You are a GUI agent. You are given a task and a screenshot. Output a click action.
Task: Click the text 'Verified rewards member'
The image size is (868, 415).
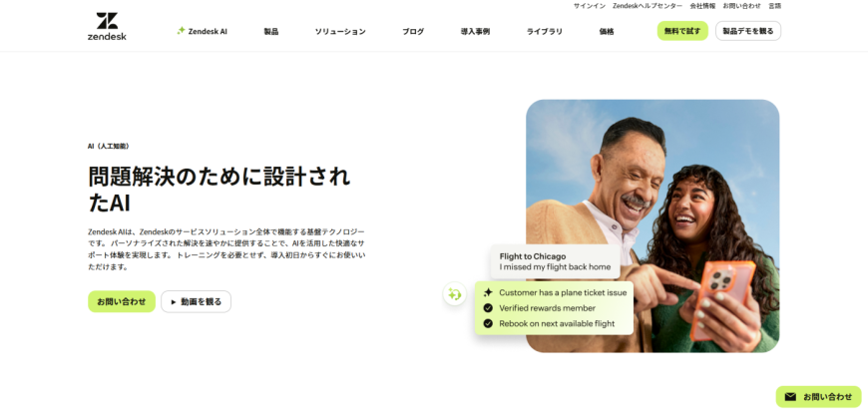tap(548, 308)
